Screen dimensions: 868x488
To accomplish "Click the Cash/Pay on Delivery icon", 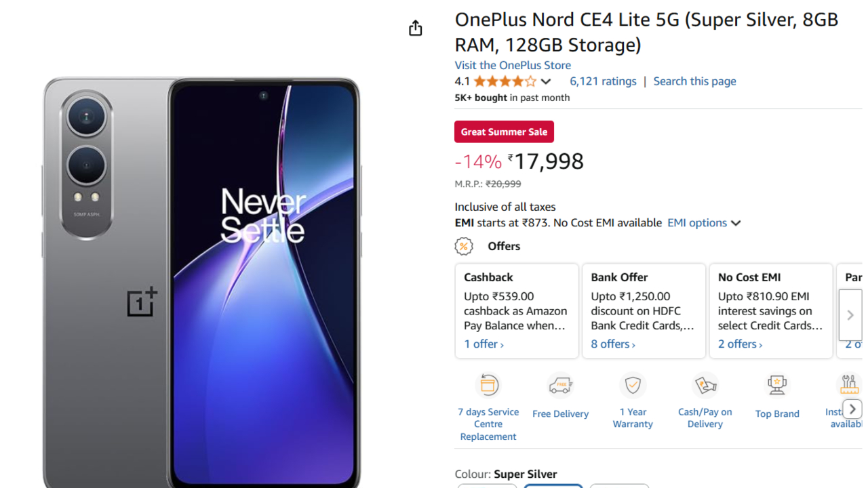I will pyautogui.click(x=705, y=385).
